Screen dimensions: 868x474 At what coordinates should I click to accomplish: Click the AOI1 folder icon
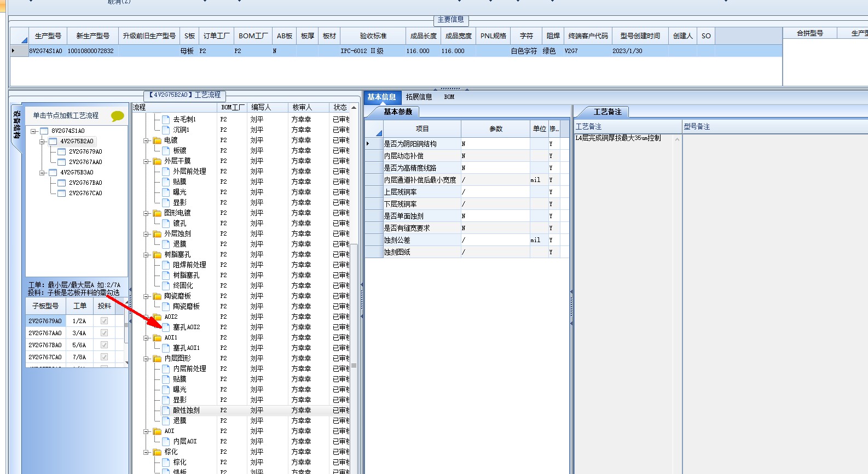158,338
